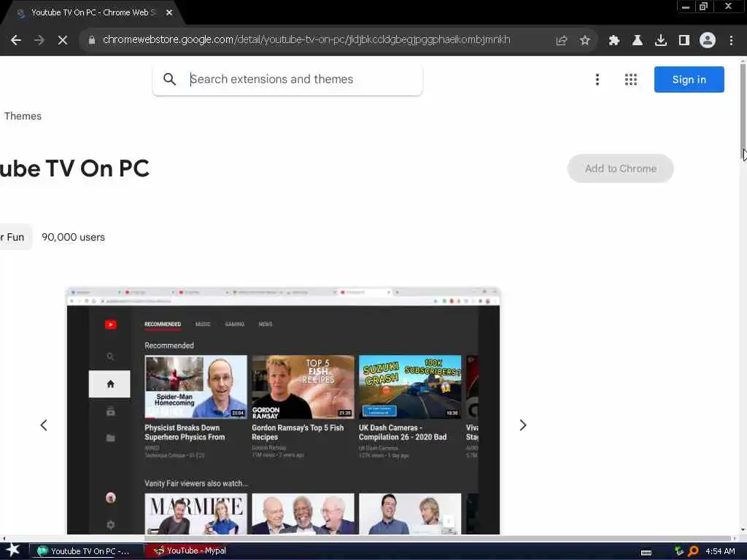Viewport: 747px width, 560px height.
Task: Focus the Search extensions and themes field
Action: (x=287, y=79)
